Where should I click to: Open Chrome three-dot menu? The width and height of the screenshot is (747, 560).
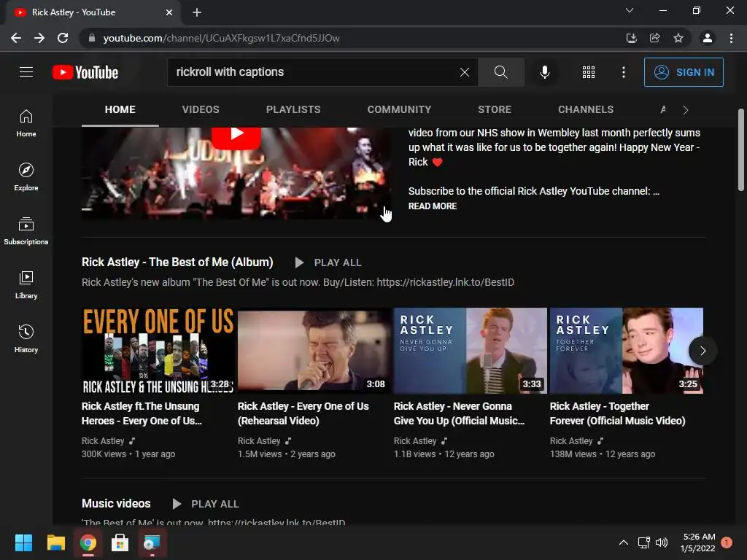click(731, 38)
